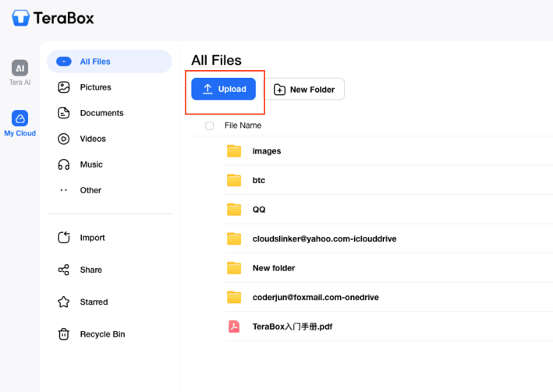Click the cloudslinker iclouddrive folder icon
553x392 pixels.
tap(234, 238)
